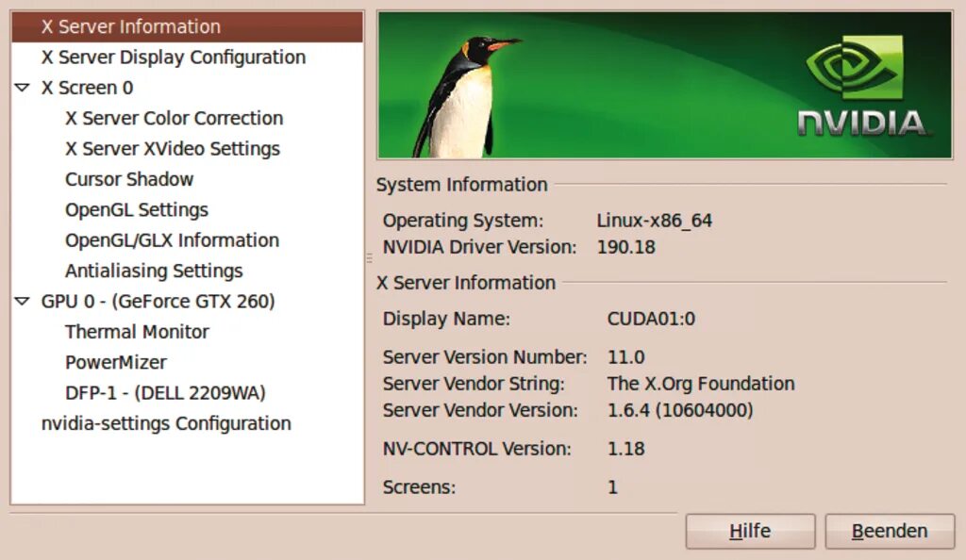966x560 pixels.
Task: Click the Operating System label
Action: coord(463,221)
